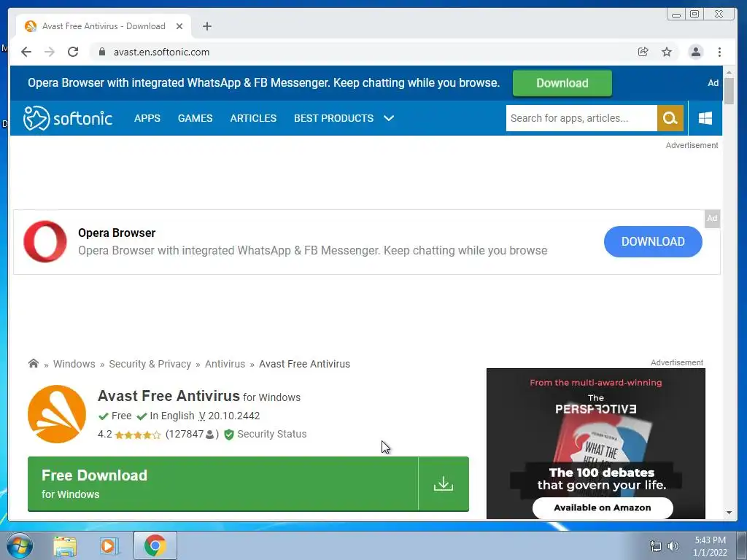
Task: Click Available on Amazon in the ad
Action: click(x=602, y=507)
